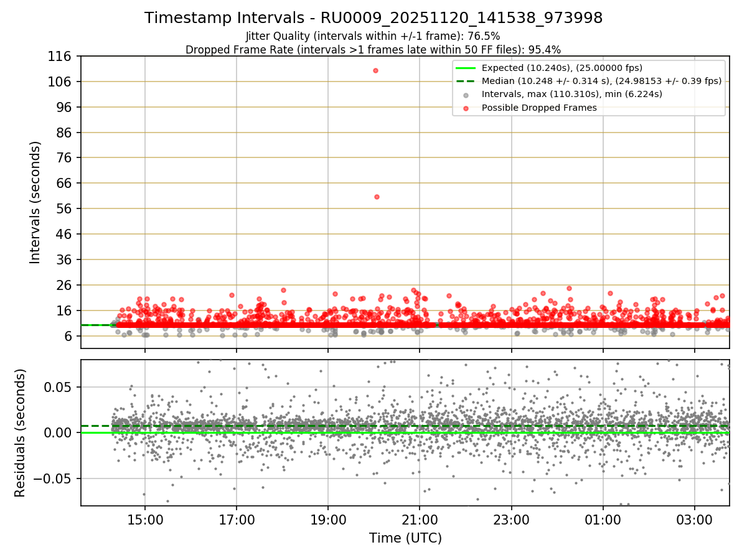This screenshot has height=560, width=747.
Task: Click the legend entry starting with 'Median (10.248 +/- 0.314 s)'
Action: pyautogui.click(x=602, y=81)
